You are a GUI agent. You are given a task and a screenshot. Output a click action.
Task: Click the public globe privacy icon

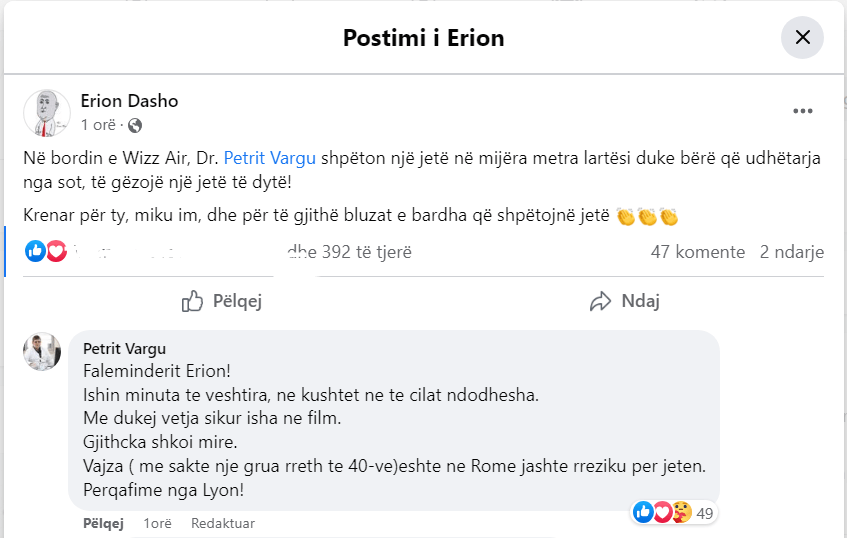click(x=135, y=125)
